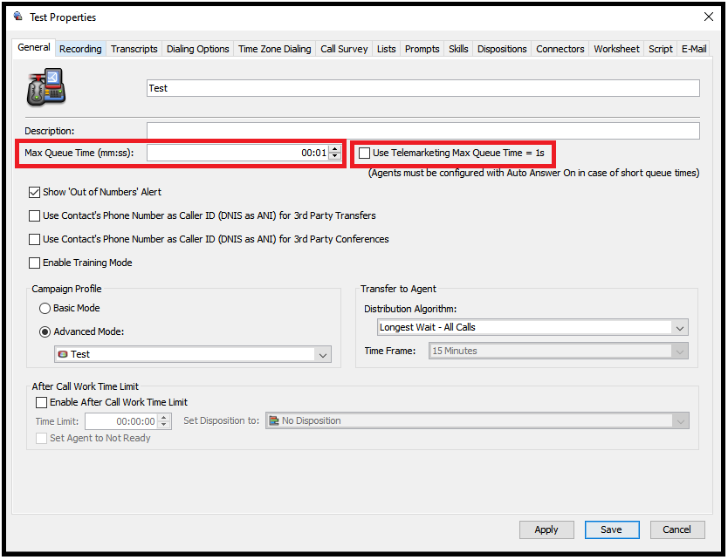Screen dimensions: 728x560
Task: Switch to the Dialing Options tab
Action: pos(198,49)
